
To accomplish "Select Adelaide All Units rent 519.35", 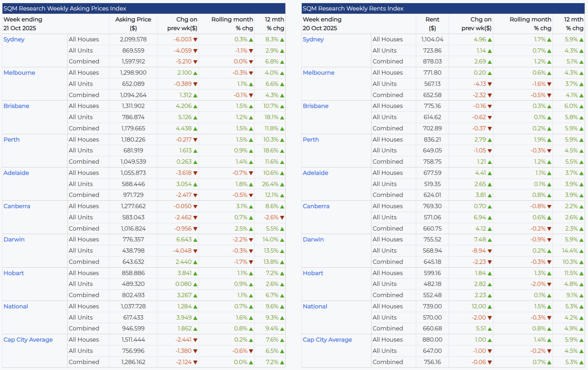I will [432, 184].
